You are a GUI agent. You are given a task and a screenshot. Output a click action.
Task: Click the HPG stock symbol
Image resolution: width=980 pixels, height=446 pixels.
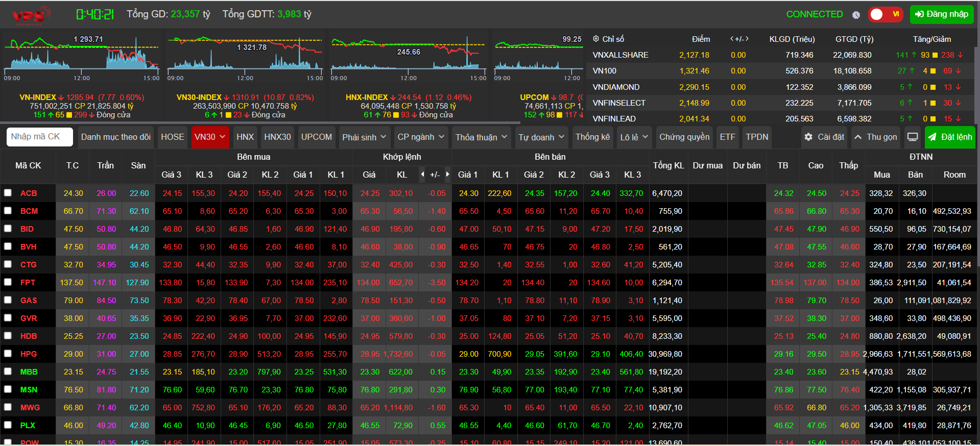pyautogui.click(x=29, y=354)
